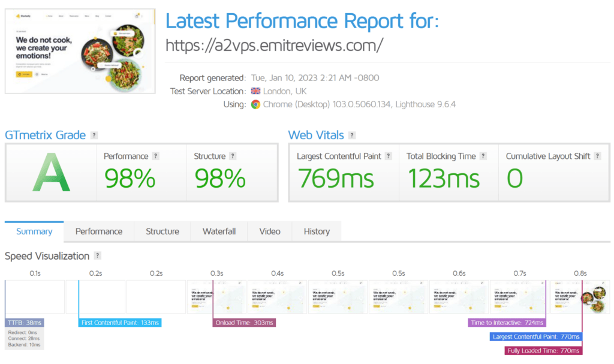Select the Waterfall tab
The image size is (614, 364).
pos(219,231)
